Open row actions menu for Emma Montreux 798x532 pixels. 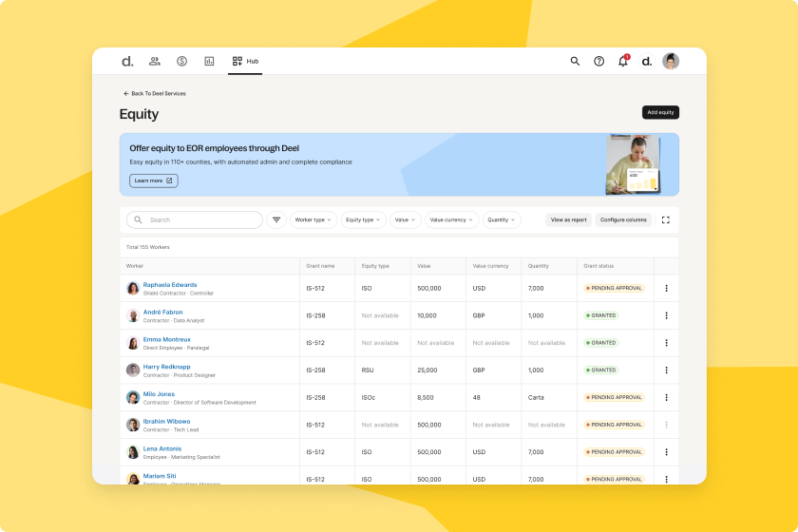click(666, 343)
